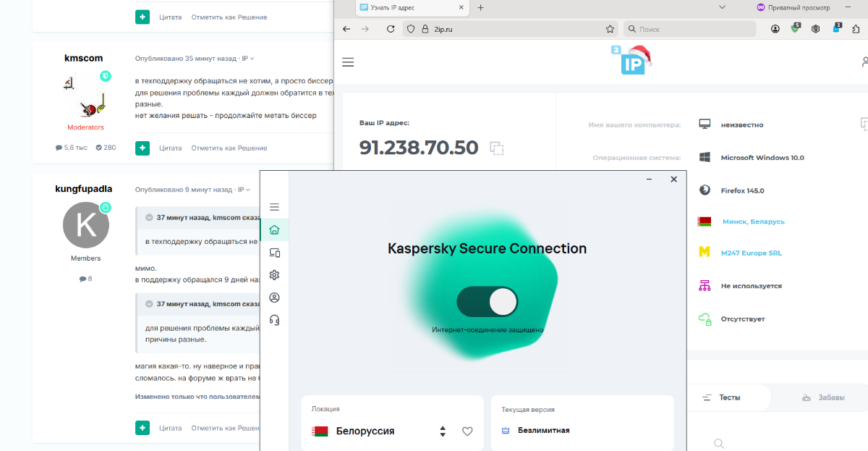This screenshot has width=868, height=451.
Task: Click the неизвестно computer name value
Action: [742, 125]
